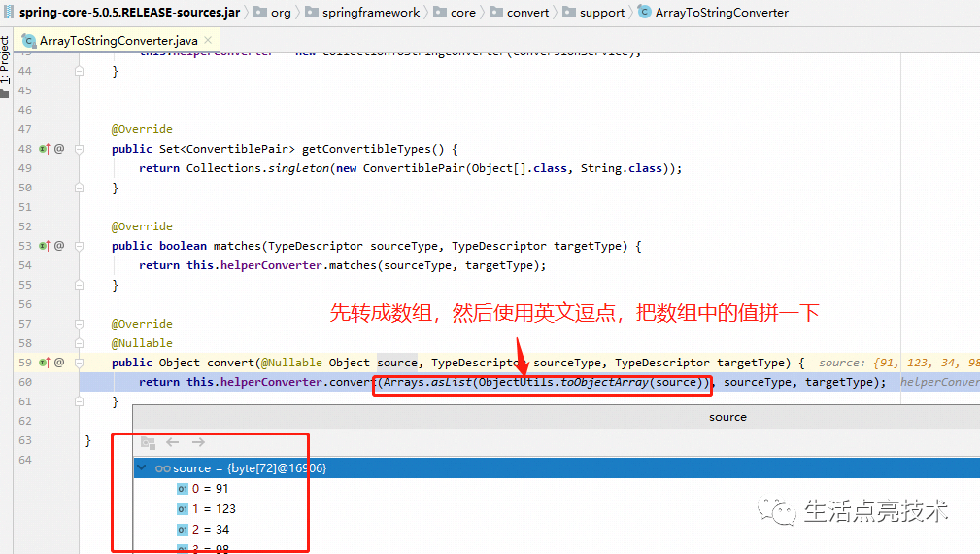Select array element 0 = 91

pos(203,488)
